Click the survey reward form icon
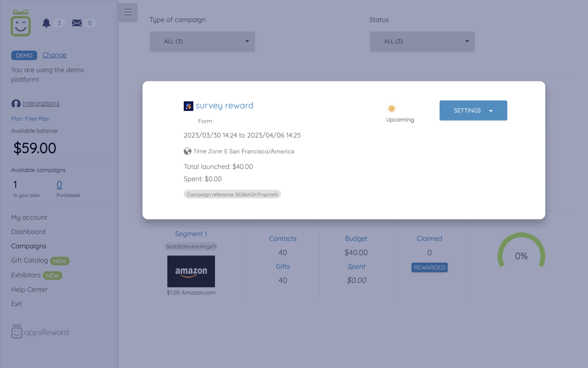This screenshot has width=588, height=368. coord(188,106)
